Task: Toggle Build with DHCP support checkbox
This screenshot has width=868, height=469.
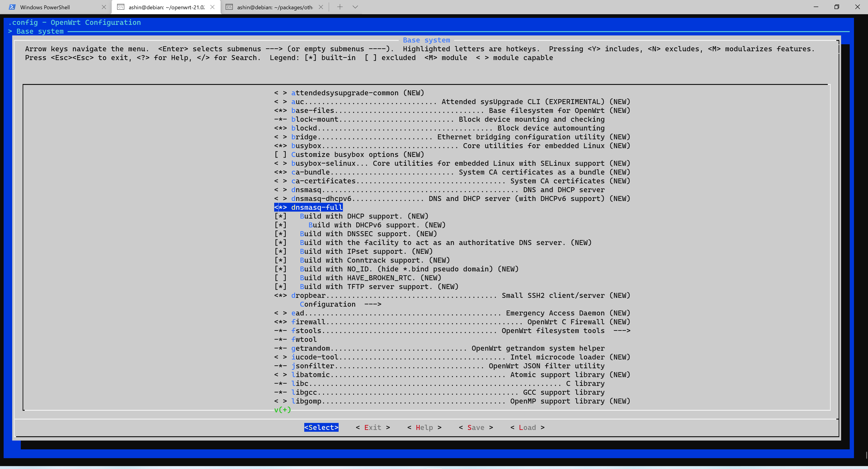Action: (280, 216)
